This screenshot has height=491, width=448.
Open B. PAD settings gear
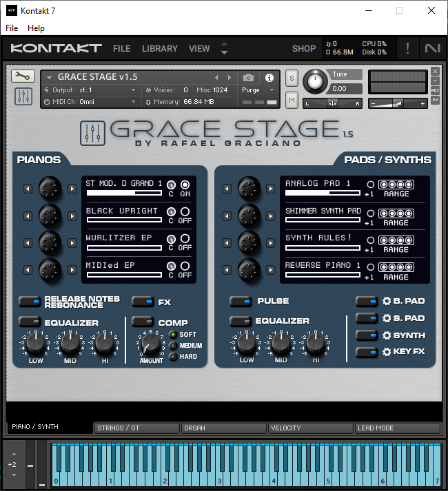click(x=387, y=301)
